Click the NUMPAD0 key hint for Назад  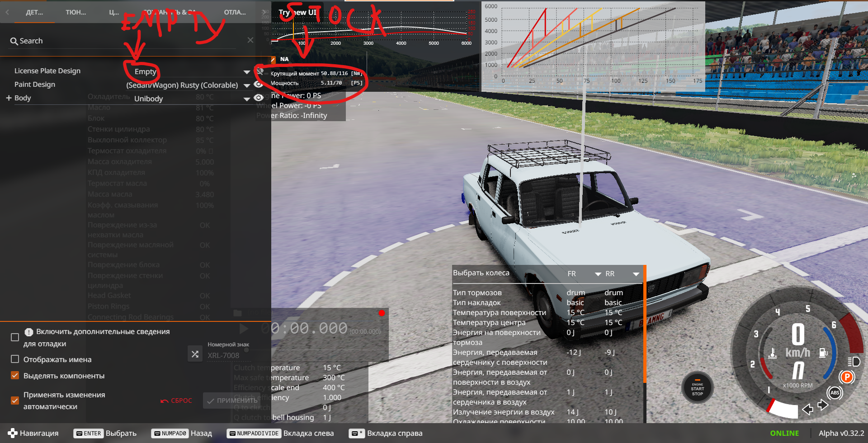point(170,434)
